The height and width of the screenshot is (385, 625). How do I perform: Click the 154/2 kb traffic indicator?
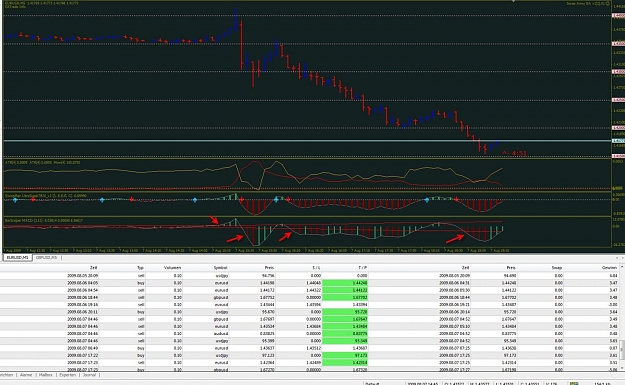click(x=602, y=383)
